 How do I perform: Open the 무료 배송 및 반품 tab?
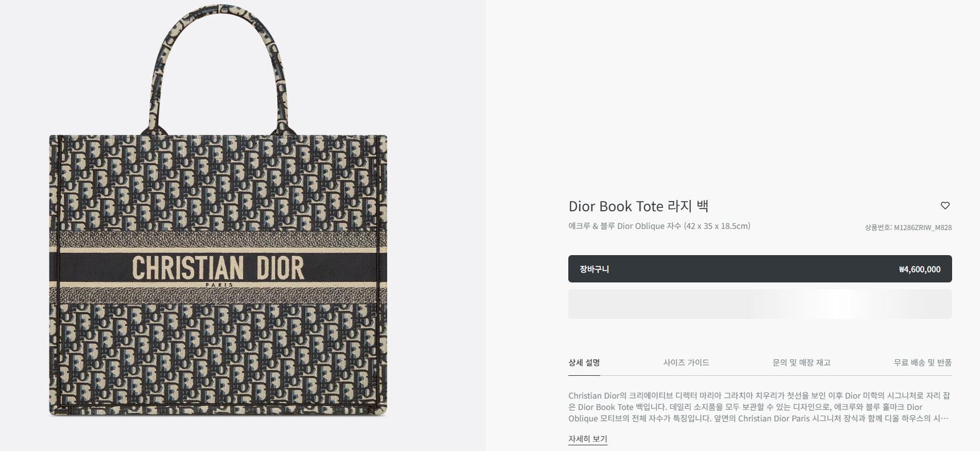(922, 363)
